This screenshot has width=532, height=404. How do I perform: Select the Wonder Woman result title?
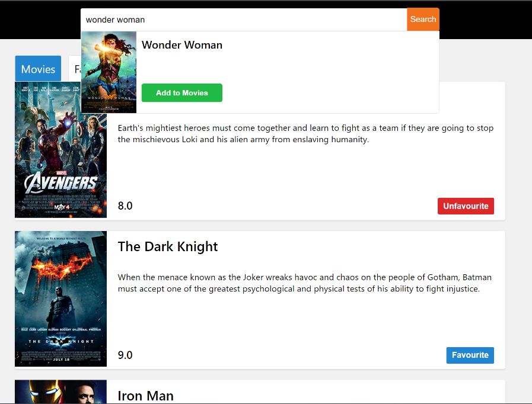(182, 45)
